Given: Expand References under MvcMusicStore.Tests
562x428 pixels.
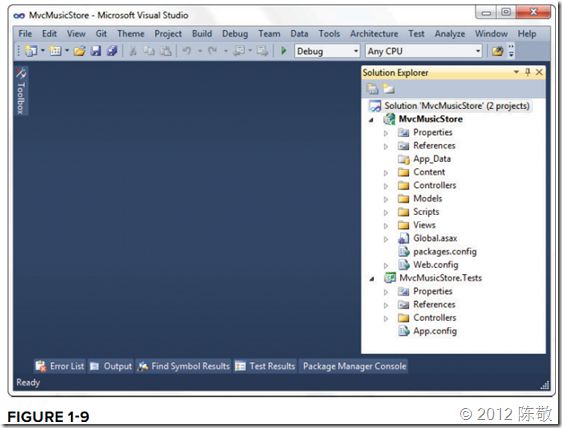Looking at the screenshot, I should [x=386, y=305].
